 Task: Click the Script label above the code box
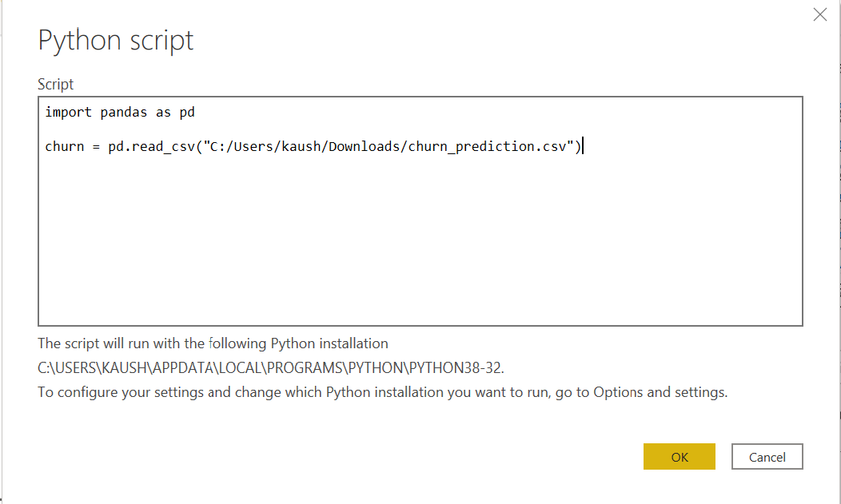(x=54, y=84)
